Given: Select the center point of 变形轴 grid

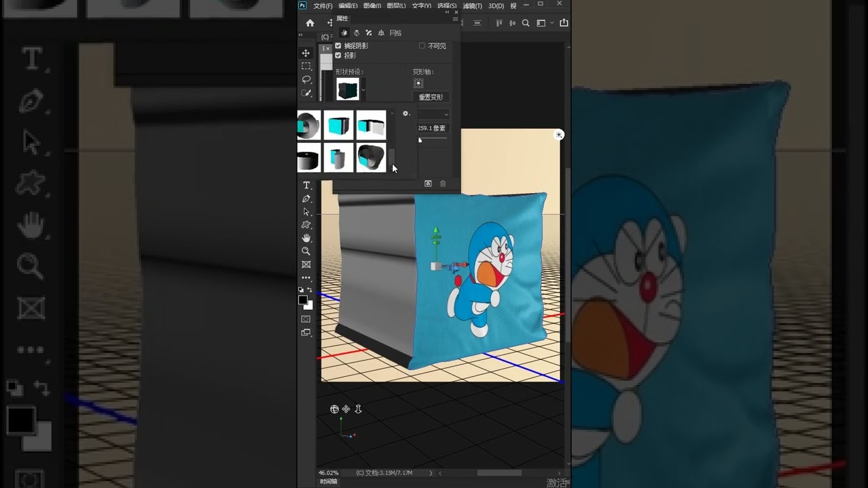Looking at the screenshot, I should pos(418,83).
